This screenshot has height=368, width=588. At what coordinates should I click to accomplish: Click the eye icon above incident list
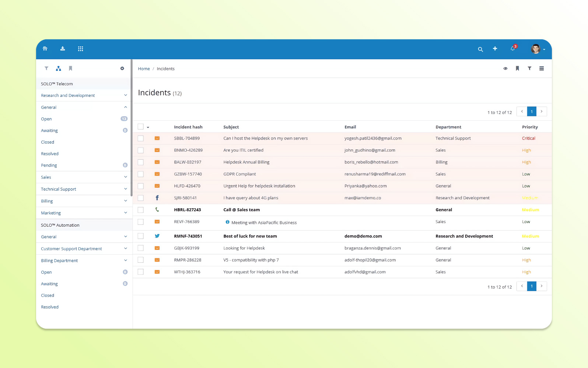(505, 68)
